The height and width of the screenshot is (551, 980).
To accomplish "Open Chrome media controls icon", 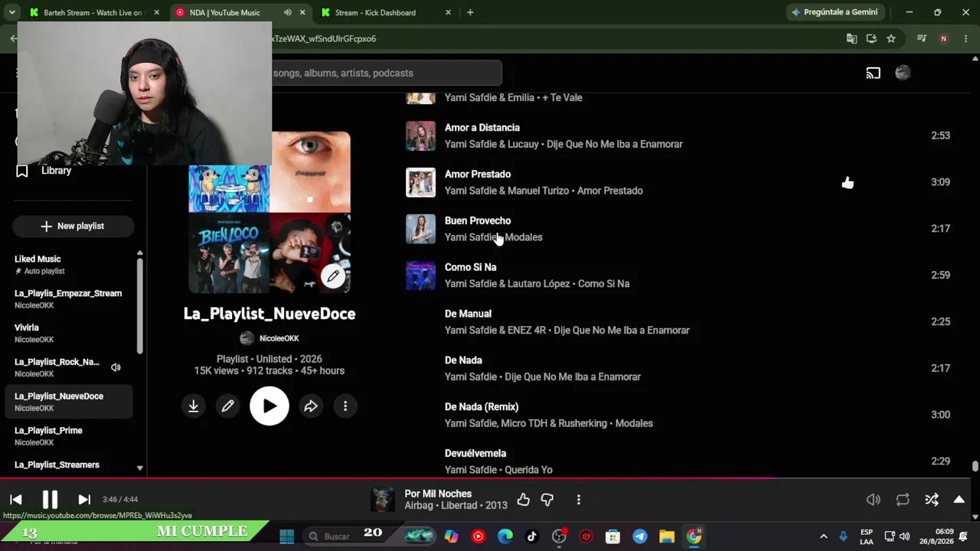I will (x=922, y=39).
